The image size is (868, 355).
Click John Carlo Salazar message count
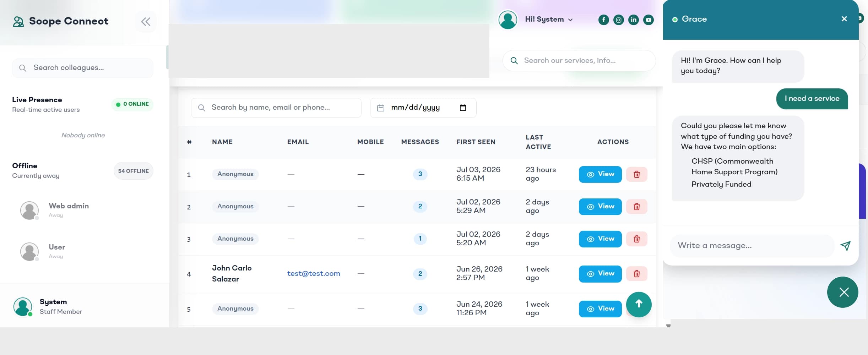(x=420, y=274)
